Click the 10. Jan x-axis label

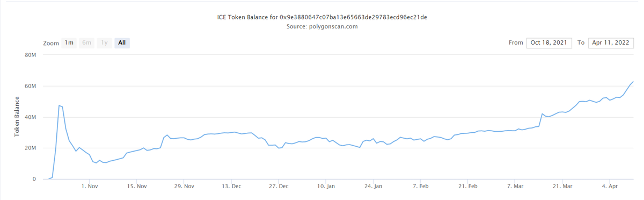tap(326, 186)
